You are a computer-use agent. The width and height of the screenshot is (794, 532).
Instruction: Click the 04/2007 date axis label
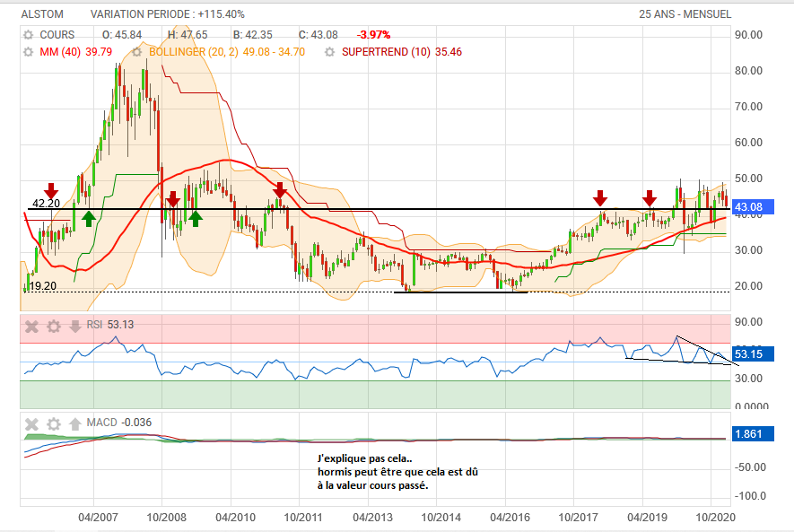tap(98, 518)
